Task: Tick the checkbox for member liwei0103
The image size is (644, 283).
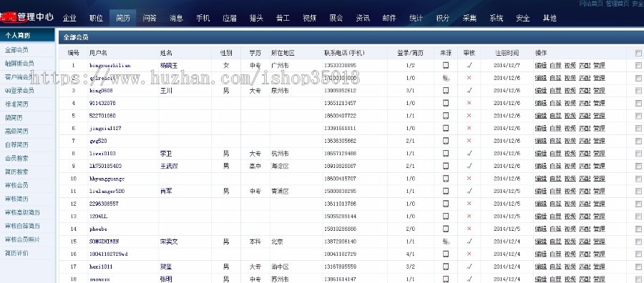Action: pos(638,154)
